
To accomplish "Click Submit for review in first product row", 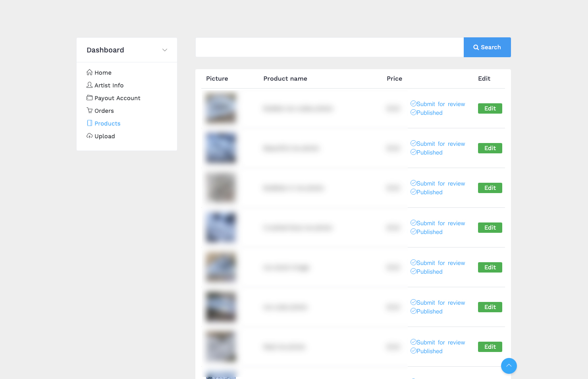I will coord(438,104).
